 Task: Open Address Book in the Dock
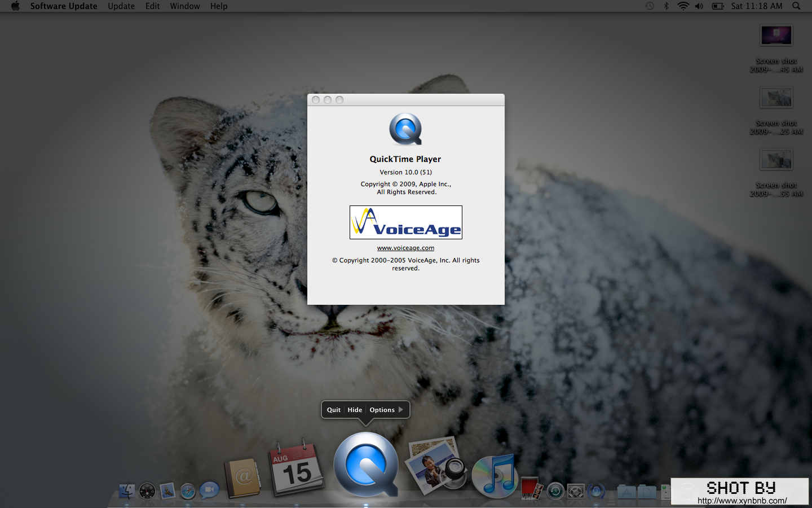(243, 478)
